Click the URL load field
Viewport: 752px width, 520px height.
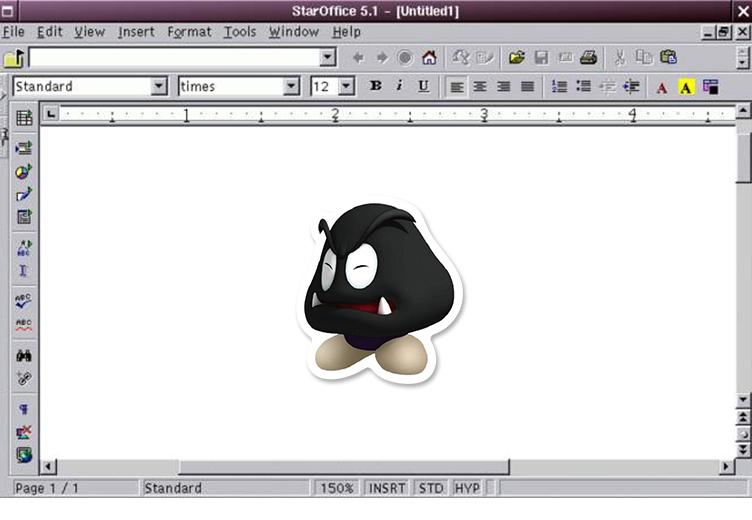point(175,58)
